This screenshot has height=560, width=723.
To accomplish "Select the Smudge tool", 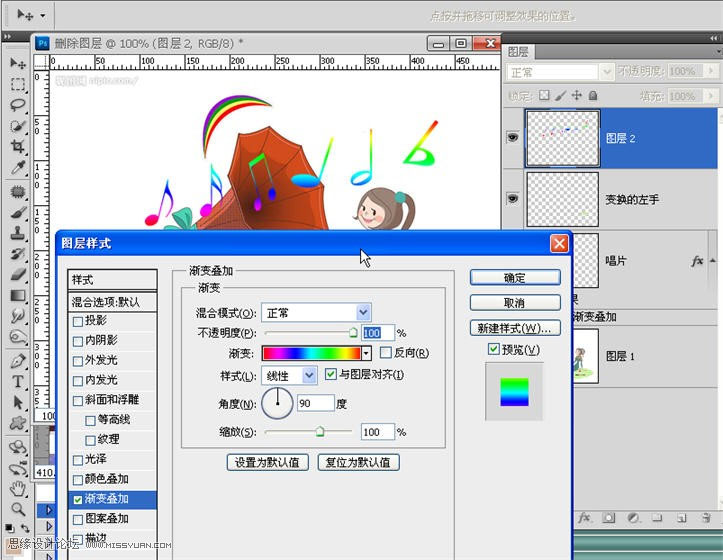I will click(x=18, y=316).
